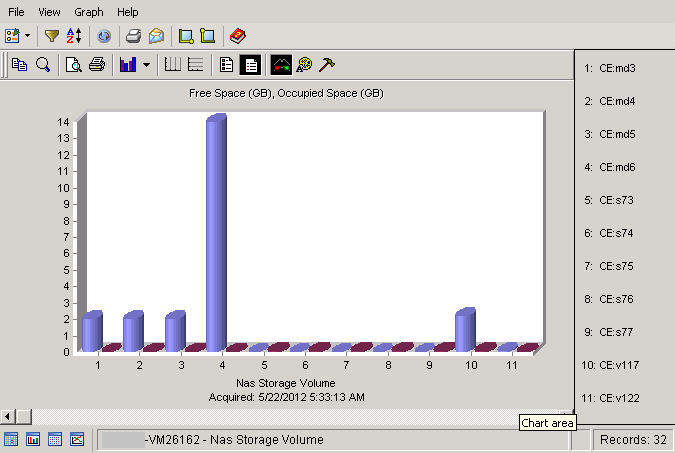Click the bar chart Gallery icon
This screenshot has width=675, height=453.
(x=128, y=65)
